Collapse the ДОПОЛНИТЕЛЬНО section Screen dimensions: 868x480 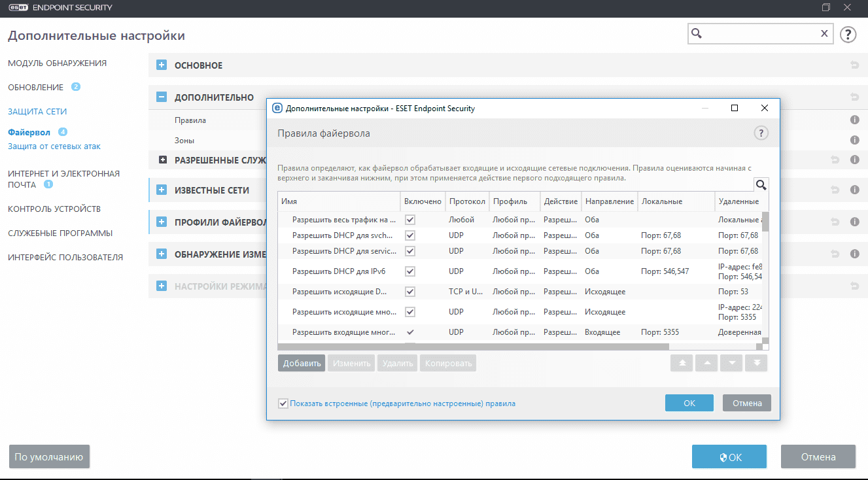[162, 97]
